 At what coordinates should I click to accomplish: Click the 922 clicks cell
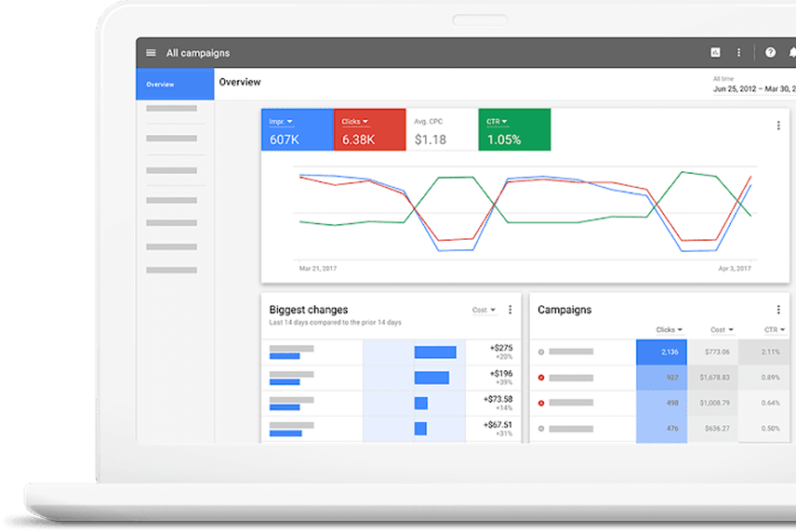661,378
